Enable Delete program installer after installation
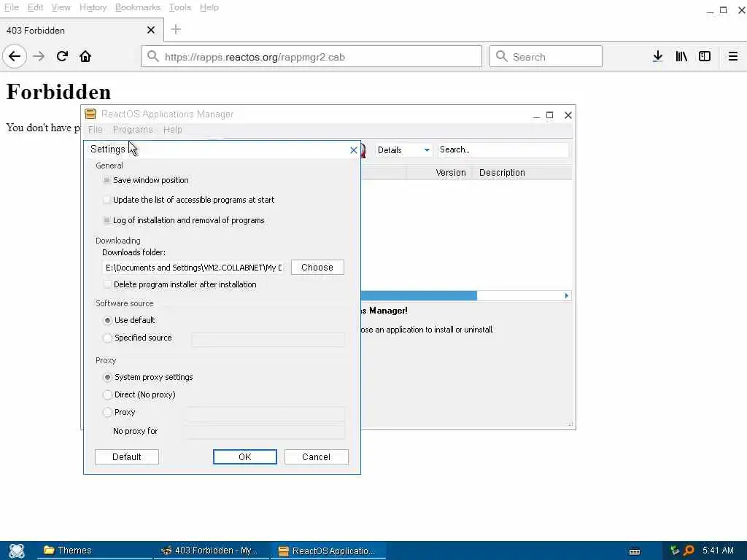The image size is (747, 560). tap(107, 284)
